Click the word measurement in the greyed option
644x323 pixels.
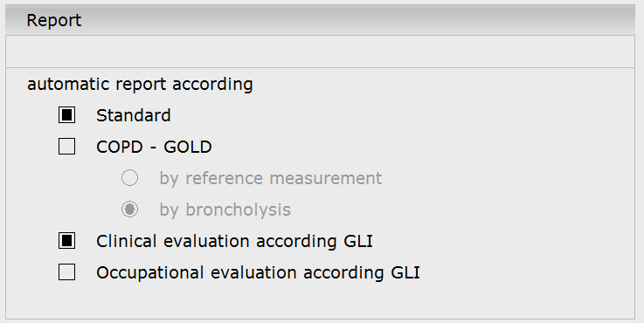[x=325, y=178]
